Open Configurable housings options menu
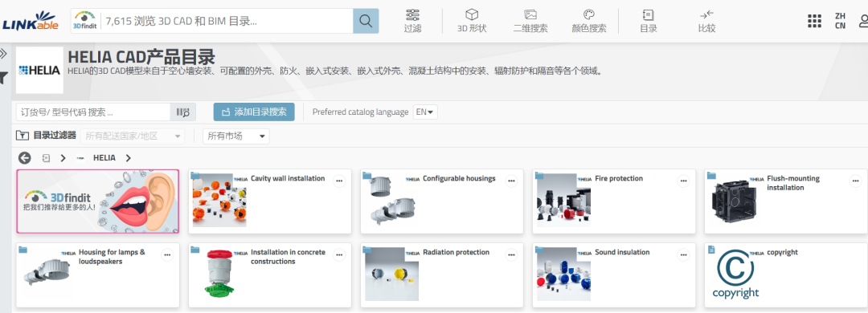The width and height of the screenshot is (868, 313). [511, 181]
